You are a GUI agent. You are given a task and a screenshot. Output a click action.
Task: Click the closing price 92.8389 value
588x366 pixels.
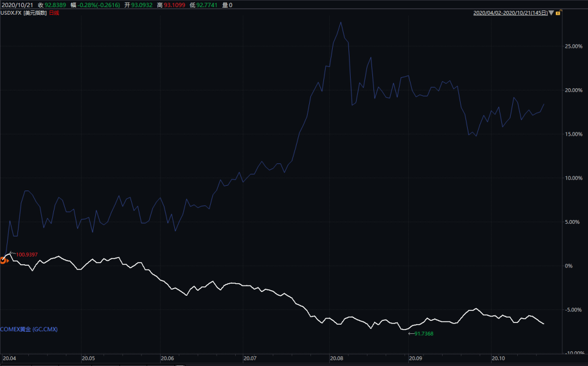coord(56,5)
